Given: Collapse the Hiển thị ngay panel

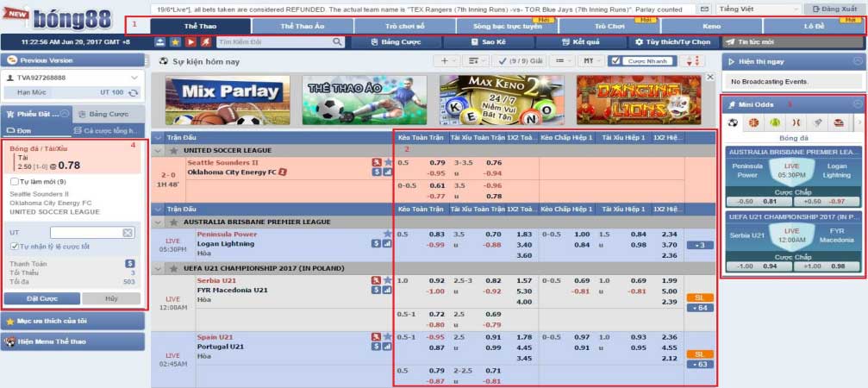Looking at the screenshot, I should tap(858, 61).
